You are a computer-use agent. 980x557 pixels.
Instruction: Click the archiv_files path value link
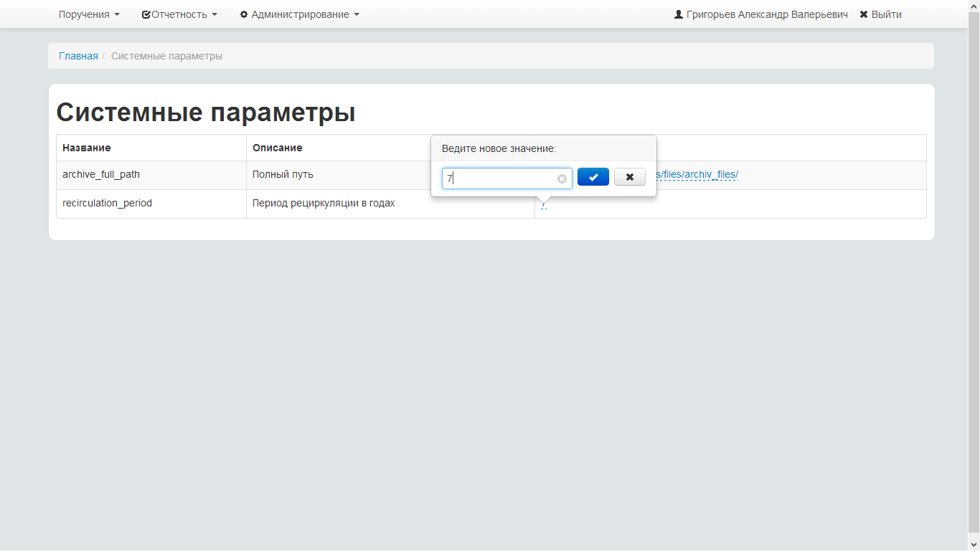pos(697,174)
